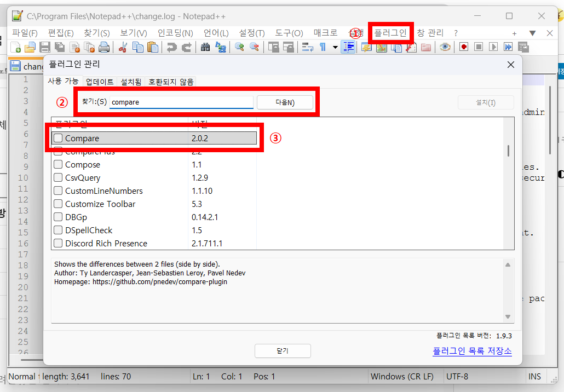Click Windows (CR LF) in status bar

click(x=402, y=377)
